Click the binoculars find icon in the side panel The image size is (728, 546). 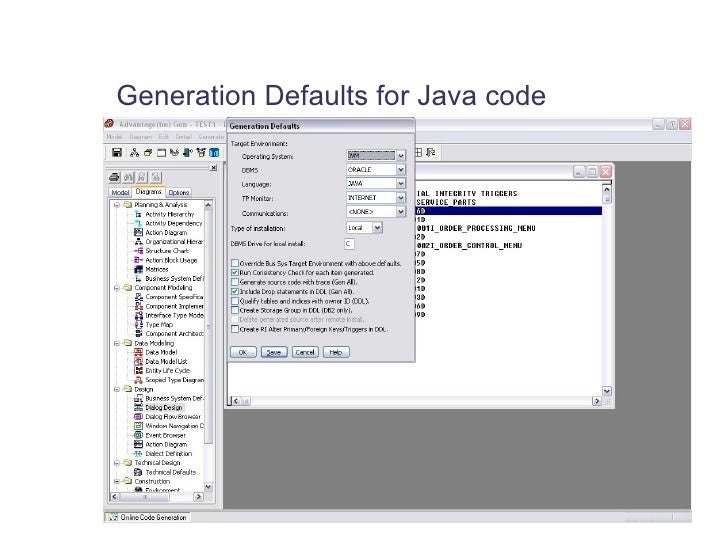[128, 177]
